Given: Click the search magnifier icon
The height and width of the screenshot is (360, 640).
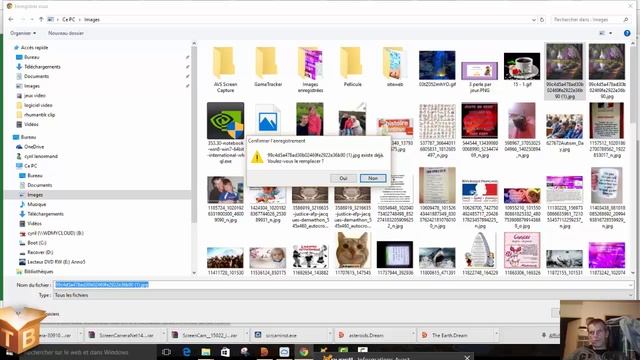Looking at the screenshot, I should pyautogui.click(x=625, y=20).
